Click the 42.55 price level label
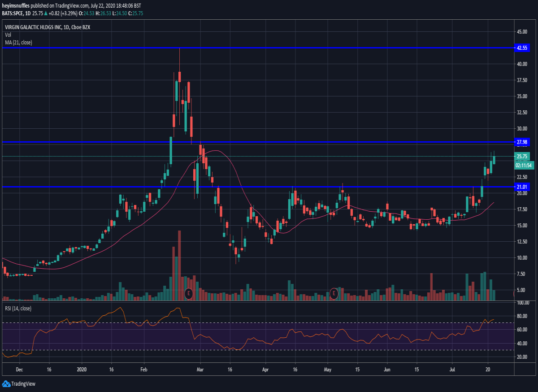This screenshot has height=392, width=538. [522, 48]
